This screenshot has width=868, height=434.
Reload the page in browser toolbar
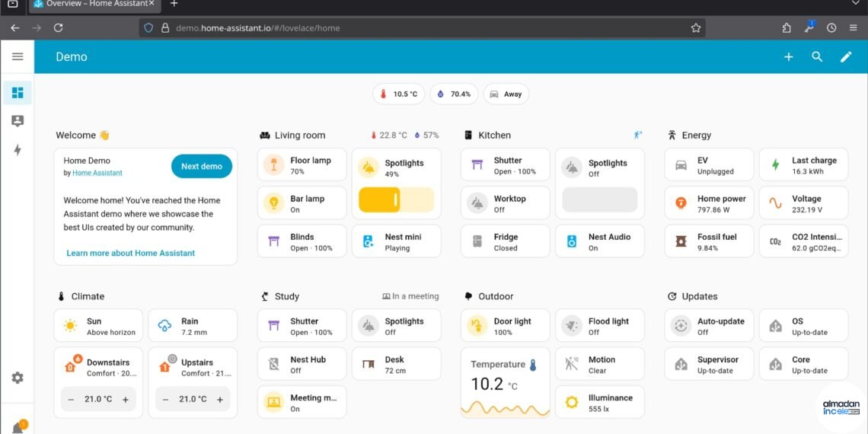[x=58, y=27]
